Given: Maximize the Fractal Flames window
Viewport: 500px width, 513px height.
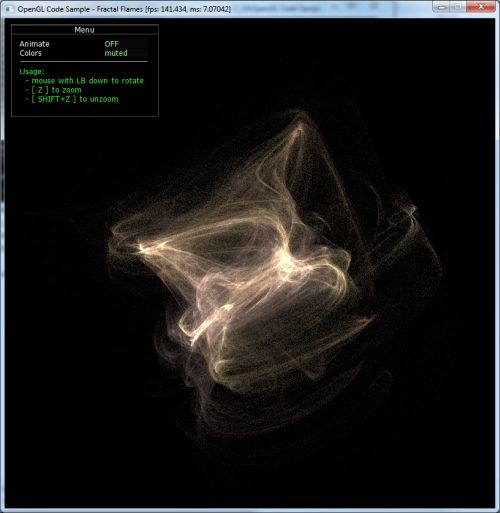Looking at the screenshot, I should click(x=458, y=7).
